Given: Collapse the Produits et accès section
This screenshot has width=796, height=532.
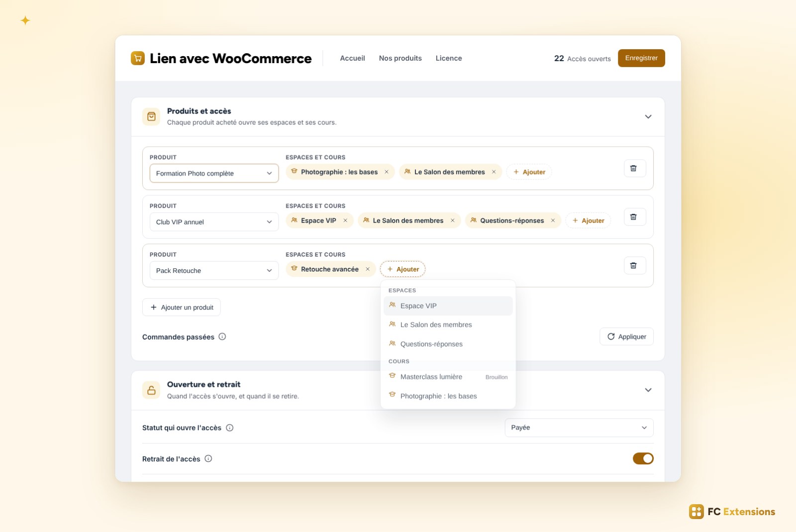Looking at the screenshot, I should (648, 117).
